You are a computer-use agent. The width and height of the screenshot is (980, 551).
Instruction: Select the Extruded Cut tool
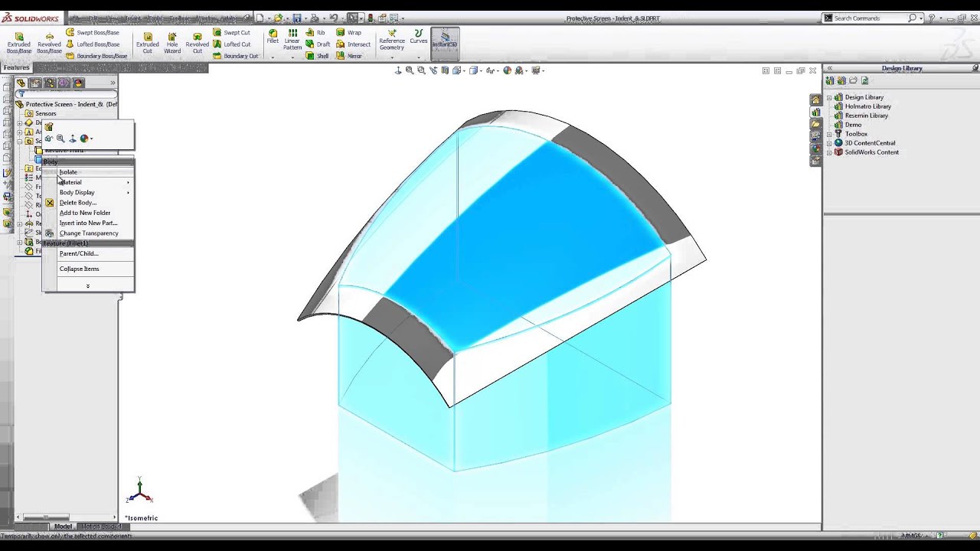click(x=148, y=43)
